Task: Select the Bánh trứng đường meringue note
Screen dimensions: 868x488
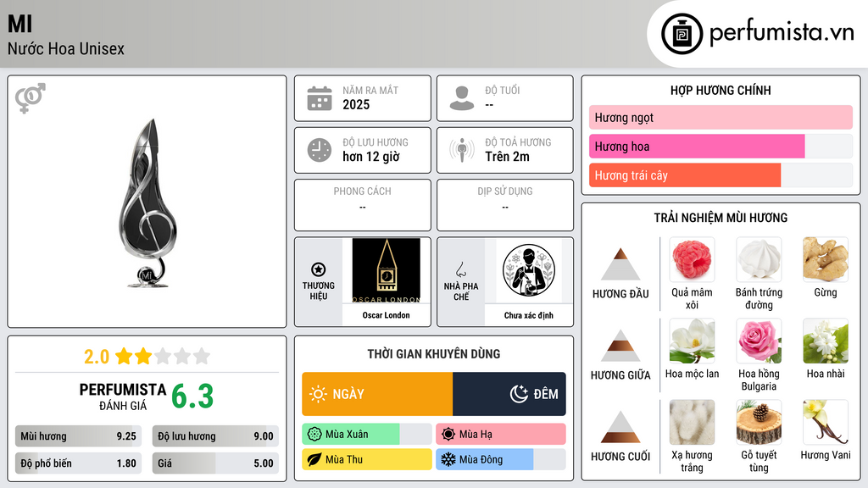Action: click(759, 259)
